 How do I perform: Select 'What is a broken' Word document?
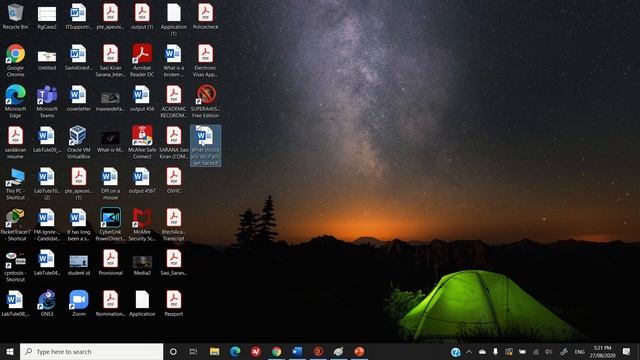point(174,60)
